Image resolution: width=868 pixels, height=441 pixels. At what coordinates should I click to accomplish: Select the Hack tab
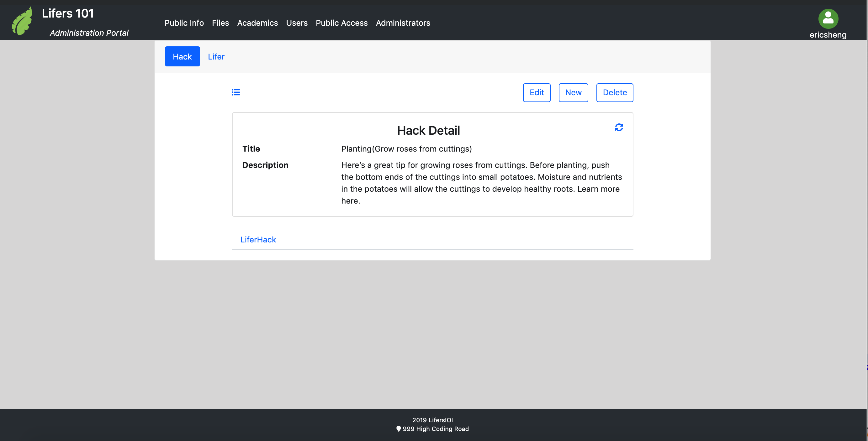182,57
